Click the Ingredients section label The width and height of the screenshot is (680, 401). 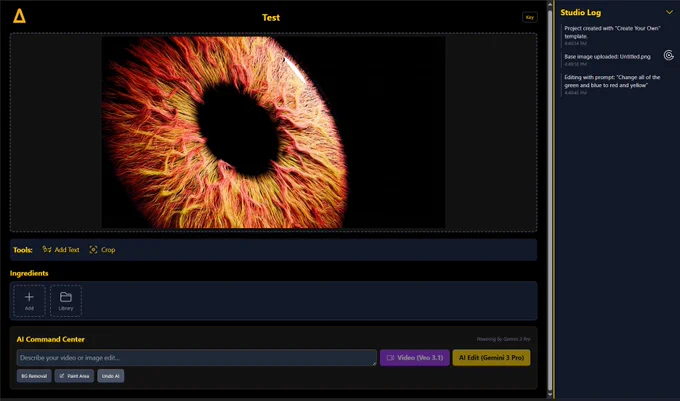pos(29,273)
